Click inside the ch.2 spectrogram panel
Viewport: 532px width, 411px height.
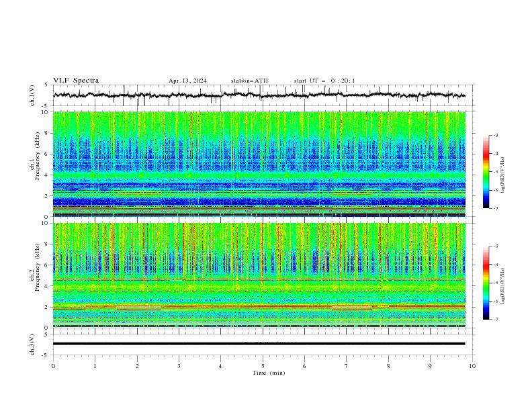[259, 275]
